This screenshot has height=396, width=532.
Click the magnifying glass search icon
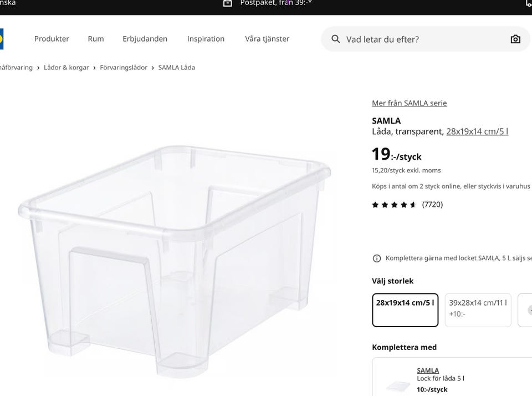pyautogui.click(x=336, y=39)
